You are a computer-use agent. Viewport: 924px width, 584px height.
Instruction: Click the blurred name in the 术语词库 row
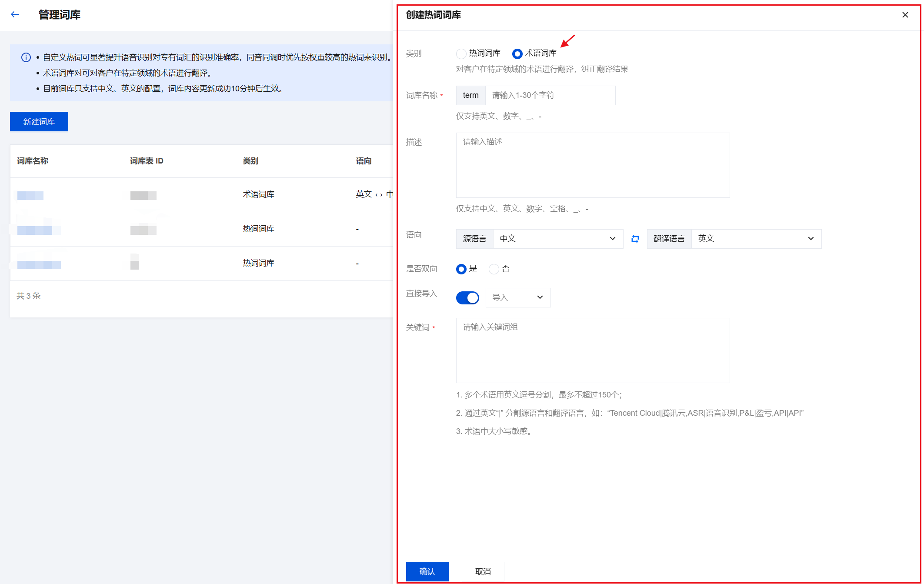click(30, 195)
